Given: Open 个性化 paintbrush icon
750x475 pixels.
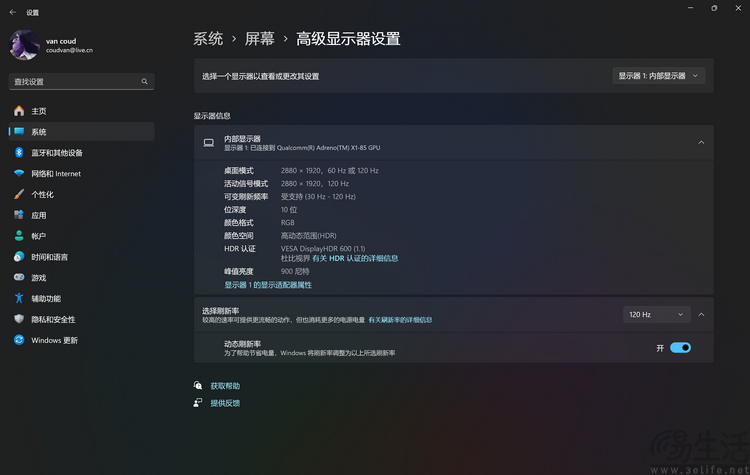Looking at the screenshot, I should pyautogui.click(x=18, y=195).
